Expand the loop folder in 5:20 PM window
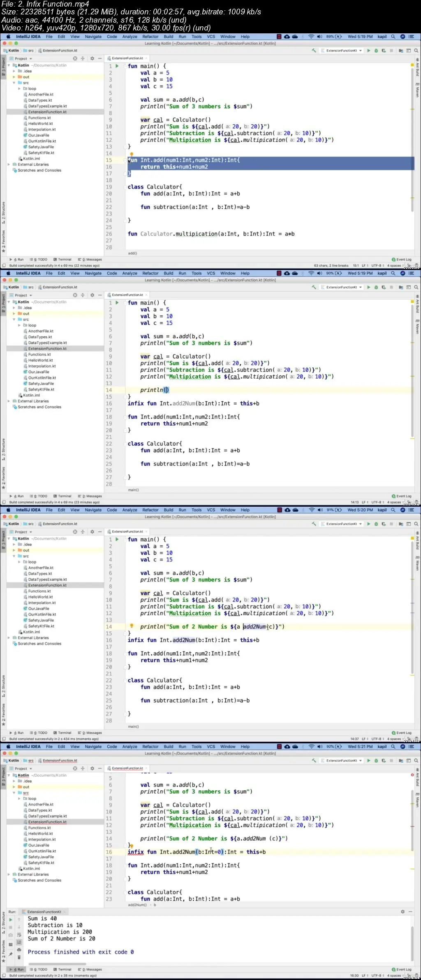The image size is (421, 980). click(x=19, y=562)
